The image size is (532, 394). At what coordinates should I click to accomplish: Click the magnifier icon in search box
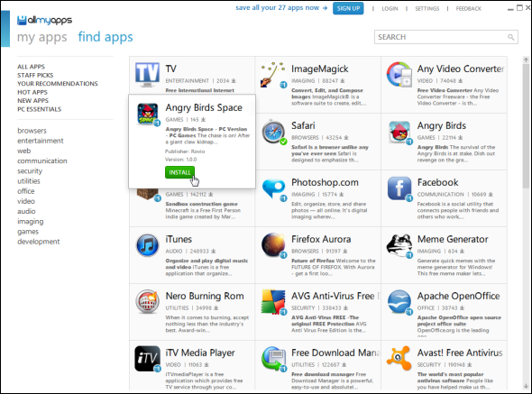click(510, 37)
